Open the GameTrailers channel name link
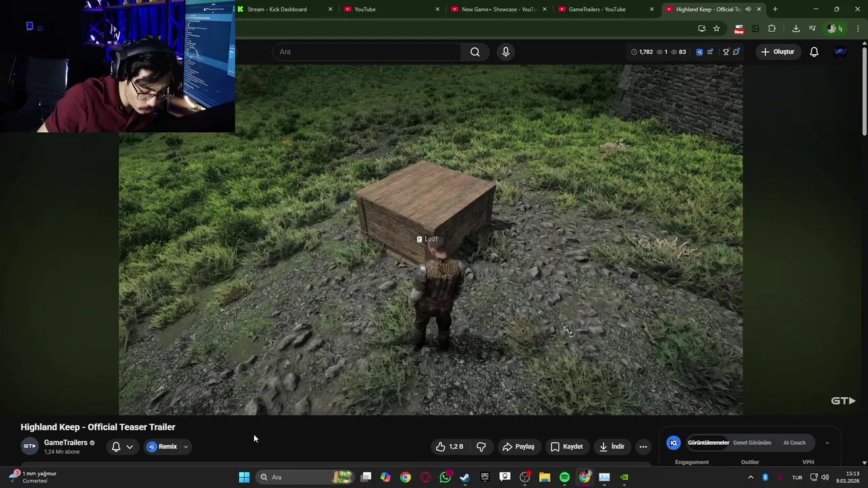The image size is (868, 488). tap(65, 443)
